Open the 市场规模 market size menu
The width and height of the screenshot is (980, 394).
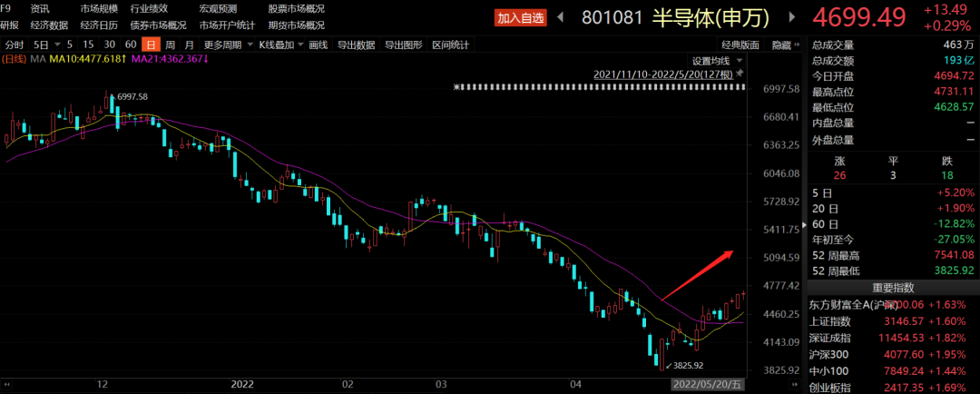(x=100, y=9)
